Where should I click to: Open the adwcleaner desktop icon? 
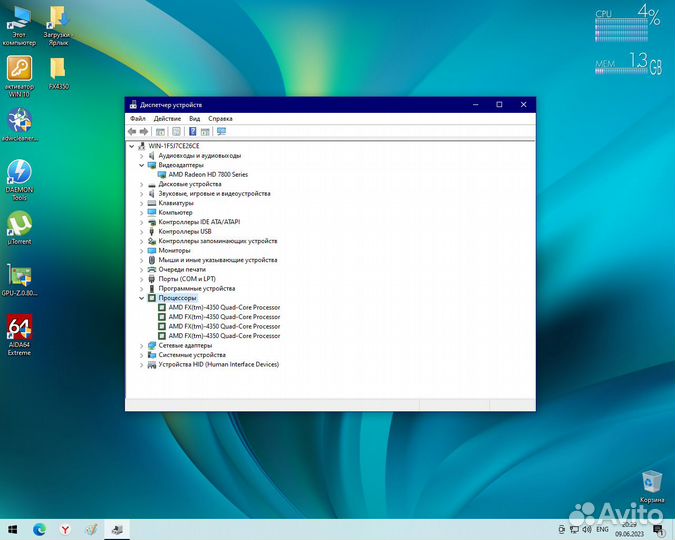19,125
